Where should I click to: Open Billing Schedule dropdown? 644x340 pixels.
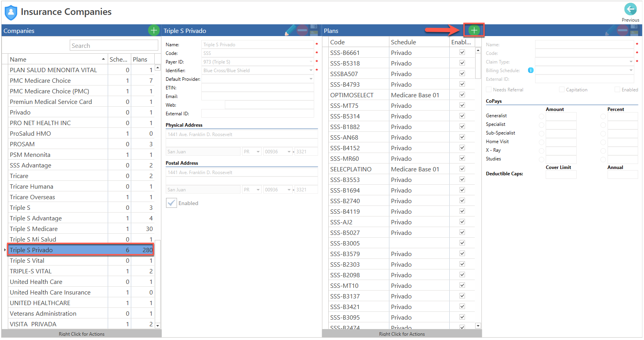click(x=631, y=70)
